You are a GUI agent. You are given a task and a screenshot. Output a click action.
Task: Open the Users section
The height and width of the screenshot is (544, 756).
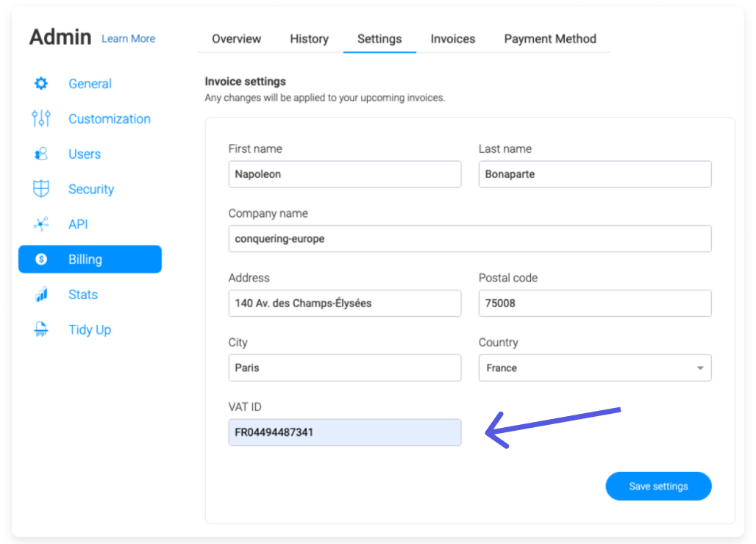[x=85, y=154]
